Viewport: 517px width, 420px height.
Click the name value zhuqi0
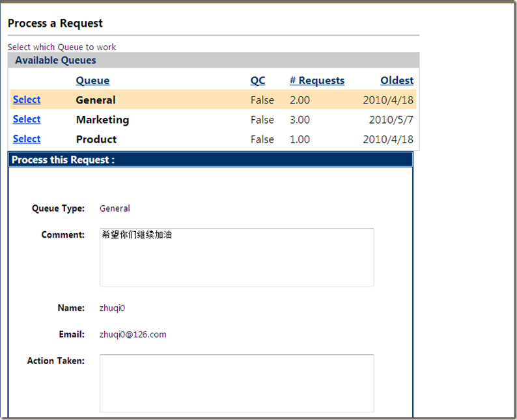(112, 308)
